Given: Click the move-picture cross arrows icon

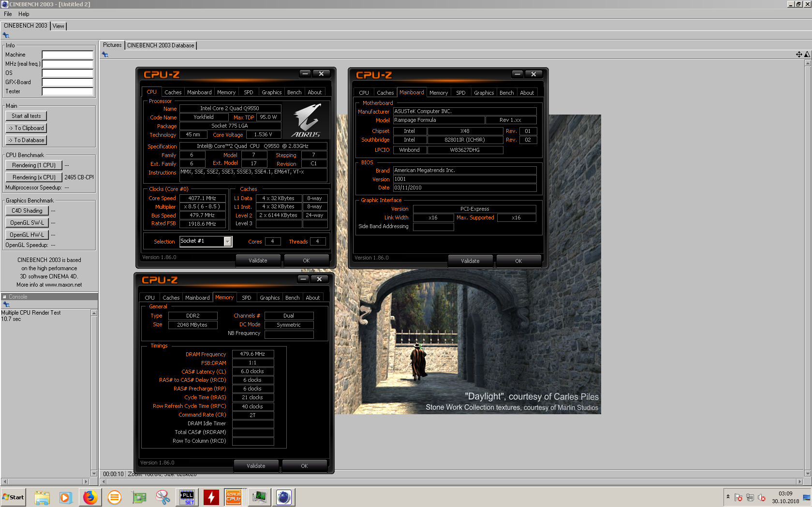Looking at the screenshot, I should tap(799, 55).
